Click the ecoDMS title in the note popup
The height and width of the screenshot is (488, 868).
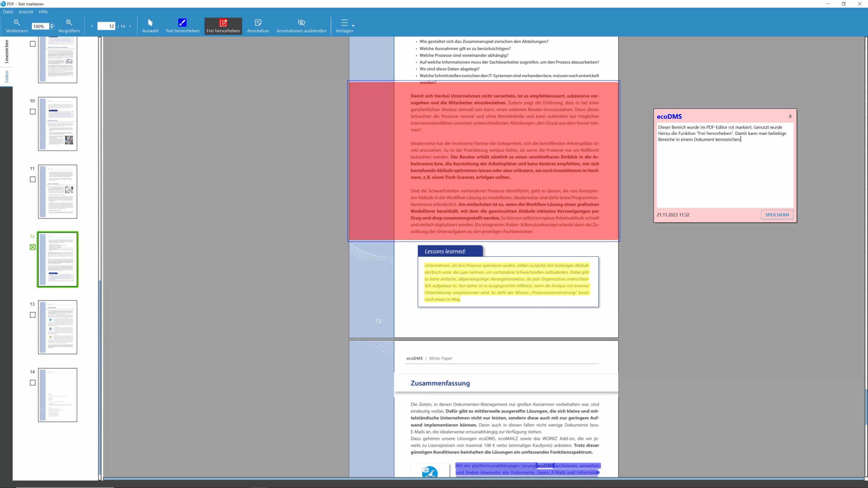tap(669, 117)
